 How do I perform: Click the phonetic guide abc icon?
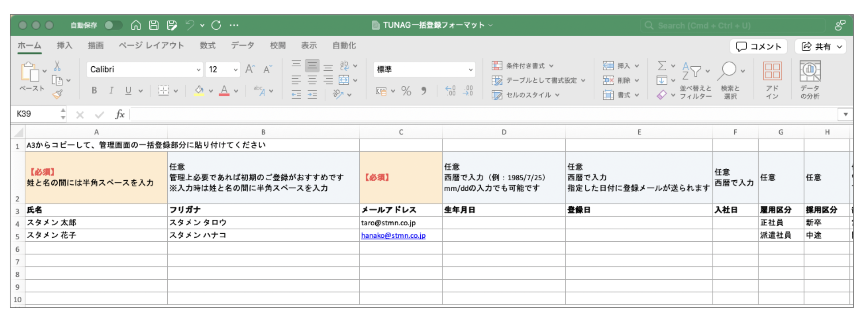click(x=260, y=91)
